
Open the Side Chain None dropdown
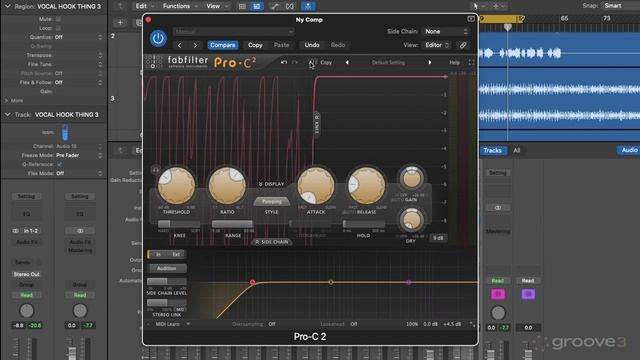[446, 31]
